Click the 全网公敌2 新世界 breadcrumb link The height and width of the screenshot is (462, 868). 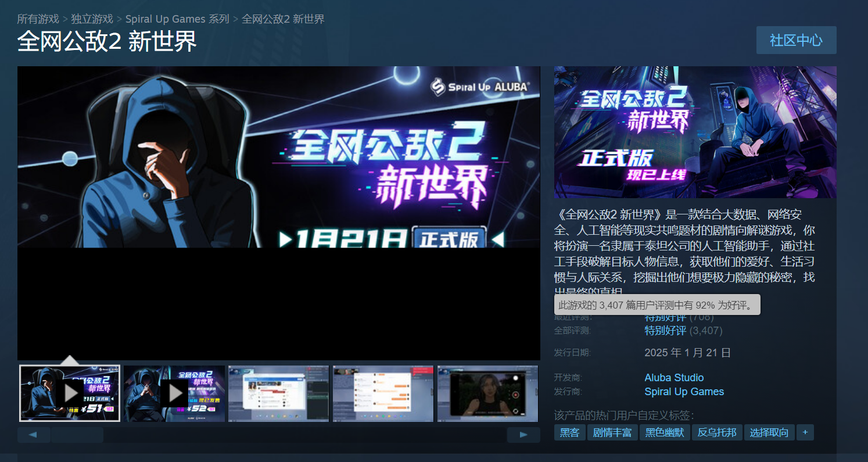[x=283, y=19]
